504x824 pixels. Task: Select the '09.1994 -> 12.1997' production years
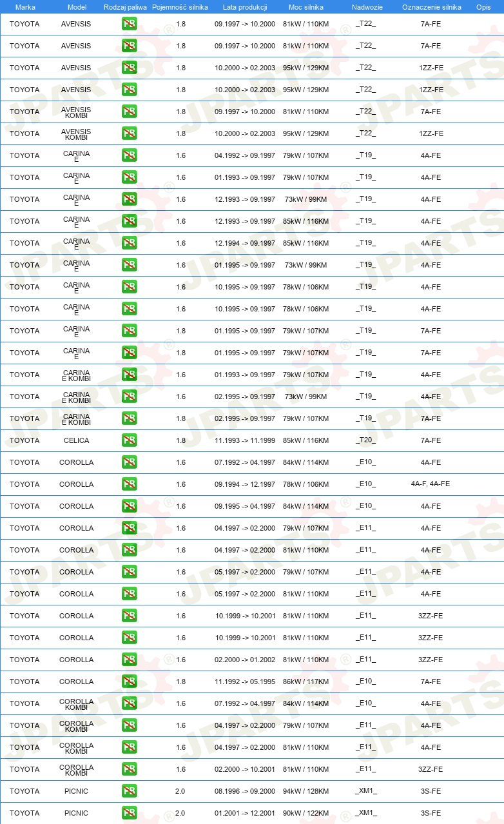245,484
